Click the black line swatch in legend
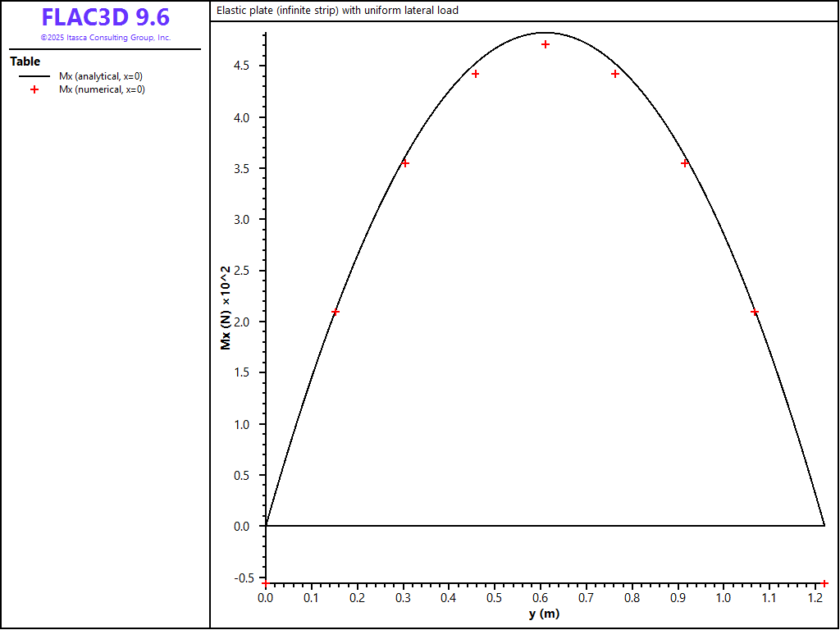The width and height of the screenshot is (840, 630). 34,76
